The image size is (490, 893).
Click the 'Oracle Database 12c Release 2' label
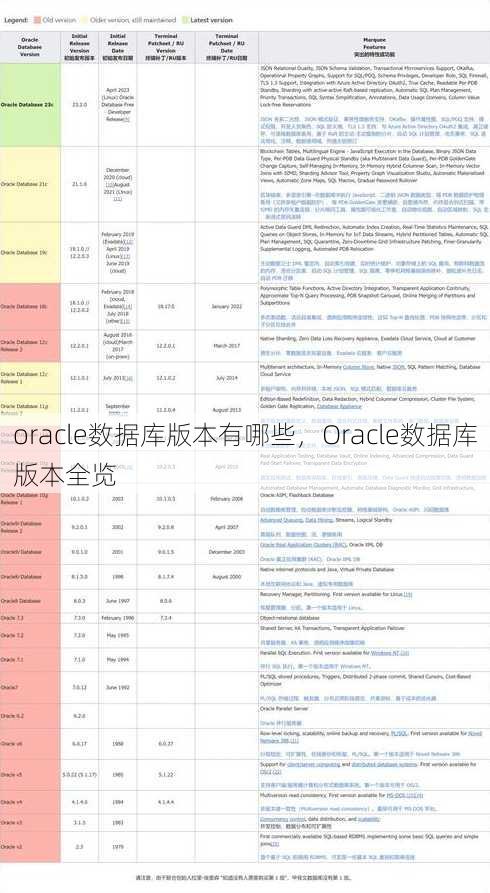click(24, 346)
